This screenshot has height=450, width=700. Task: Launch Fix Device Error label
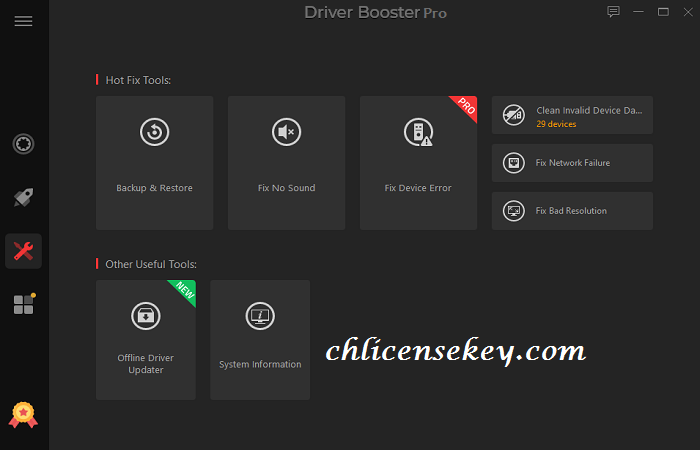click(418, 188)
